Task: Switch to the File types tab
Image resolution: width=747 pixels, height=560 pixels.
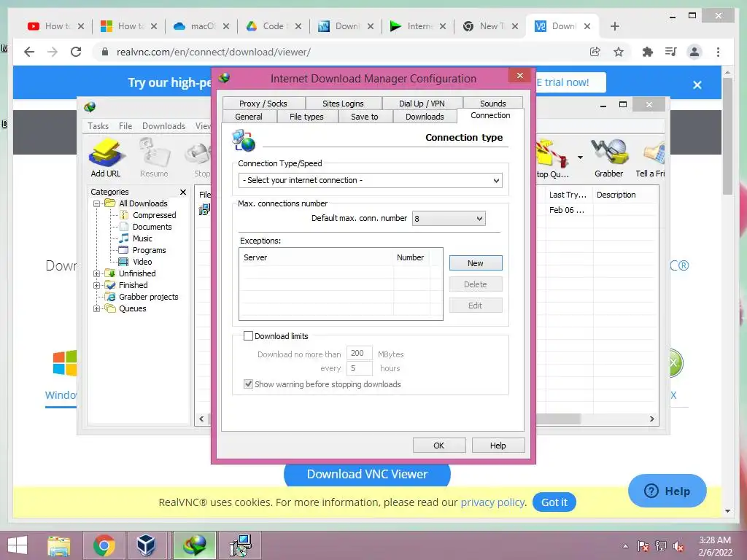Action: click(306, 117)
